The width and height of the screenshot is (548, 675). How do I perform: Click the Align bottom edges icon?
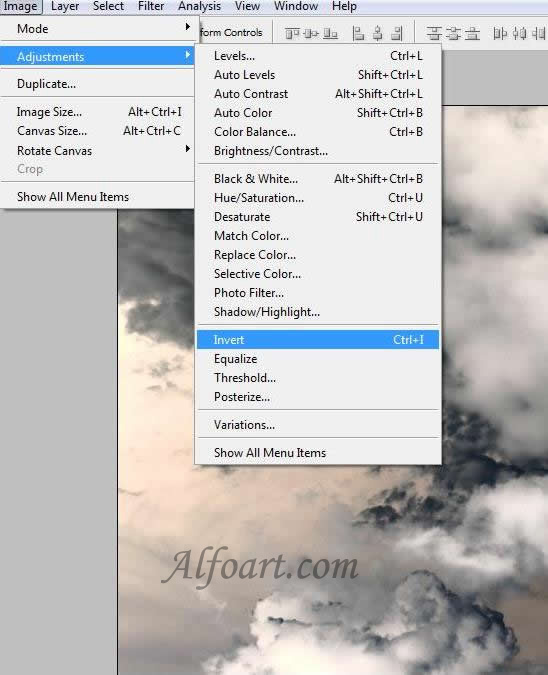tap(330, 33)
